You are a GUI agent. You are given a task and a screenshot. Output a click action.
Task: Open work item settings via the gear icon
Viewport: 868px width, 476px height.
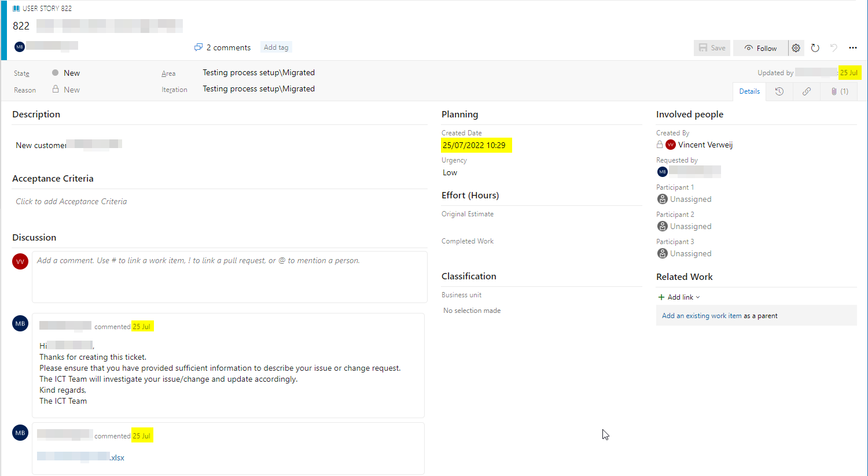(x=796, y=48)
